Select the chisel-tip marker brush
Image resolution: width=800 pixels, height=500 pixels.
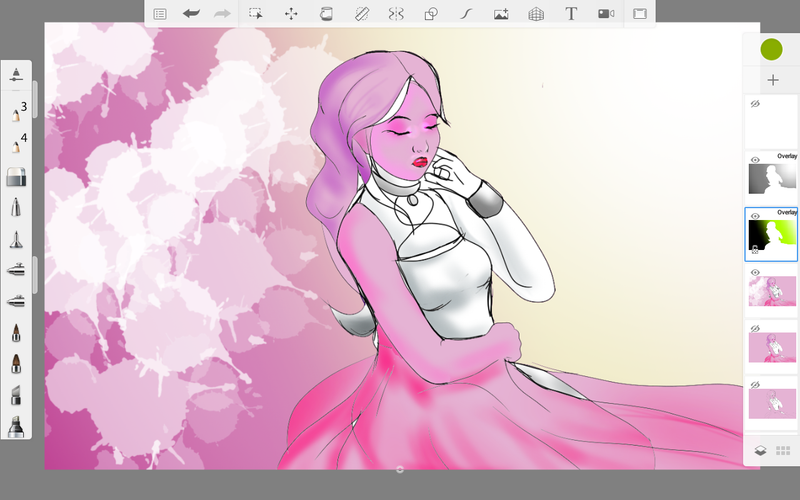click(x=16, y=395)
